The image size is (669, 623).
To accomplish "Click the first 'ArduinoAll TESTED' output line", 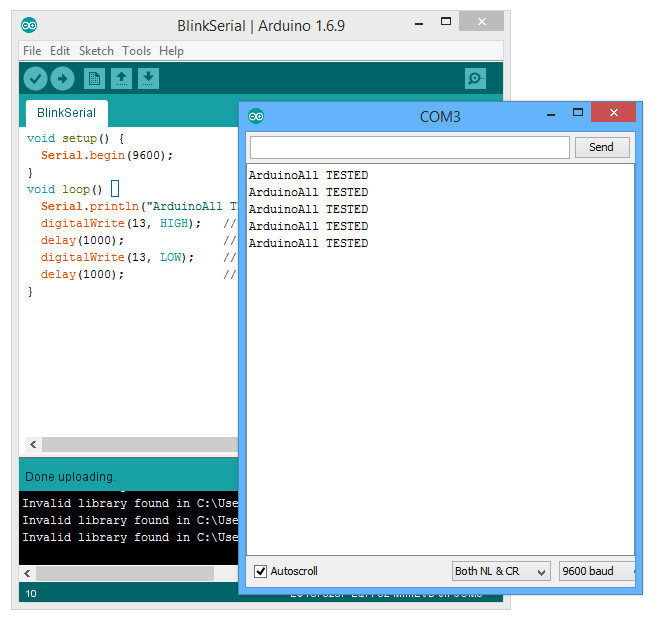I will pos(308,175).
